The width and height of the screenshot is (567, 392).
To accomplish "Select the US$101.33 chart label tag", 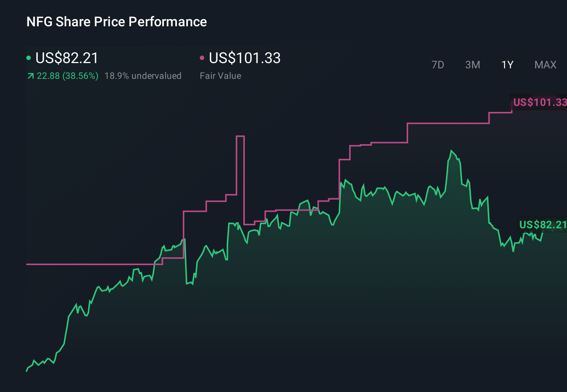I will (539, 102).
